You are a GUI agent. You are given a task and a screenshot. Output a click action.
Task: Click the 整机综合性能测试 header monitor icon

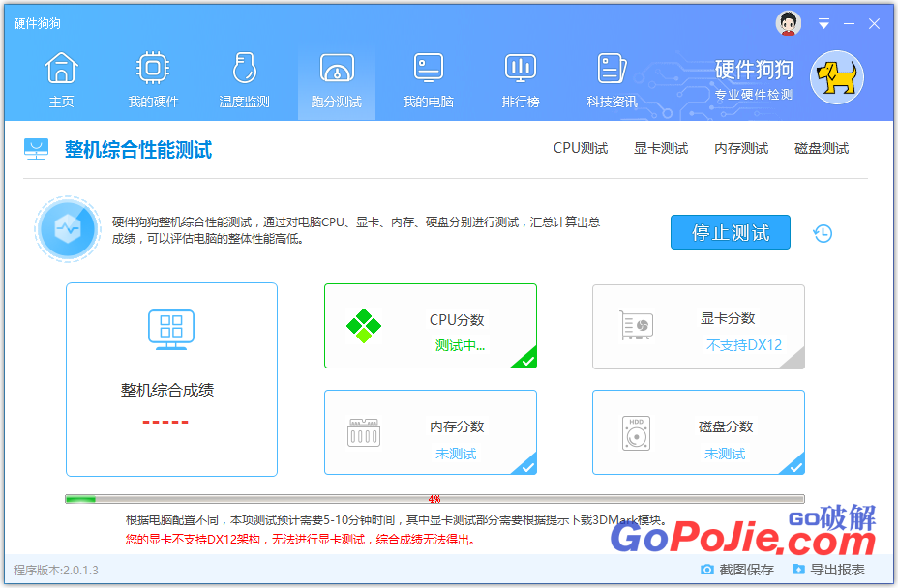(36, 149)
